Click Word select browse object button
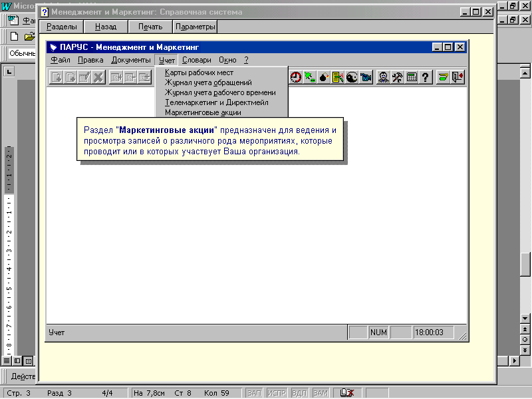 [x=525, y=340]
